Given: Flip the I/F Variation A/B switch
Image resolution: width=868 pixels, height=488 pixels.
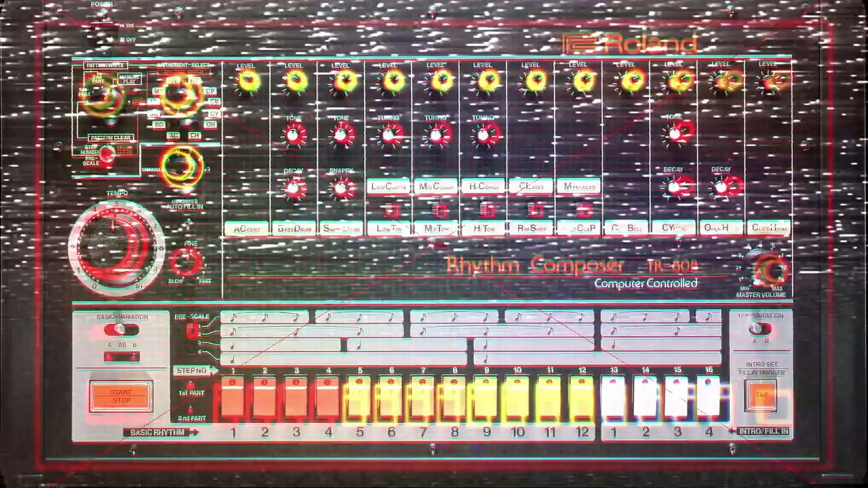Looking at the screenshot, I should pos(759,329).
